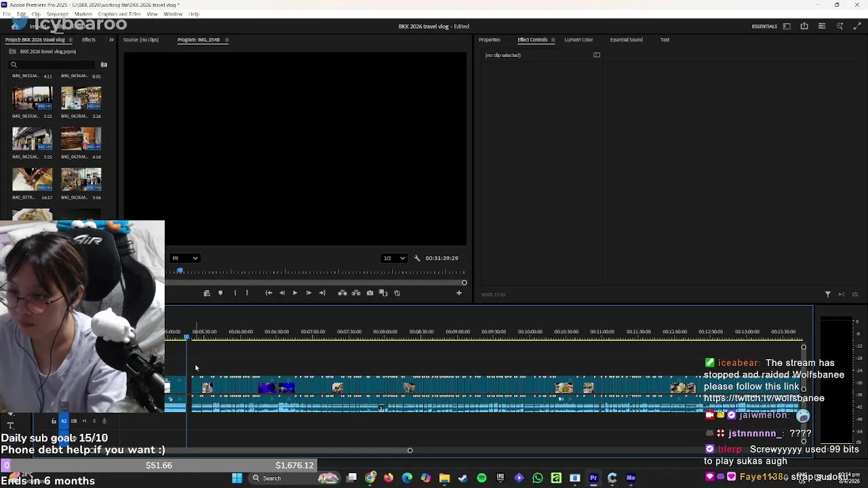Open Spotify from the taskbar

(481, 479)
